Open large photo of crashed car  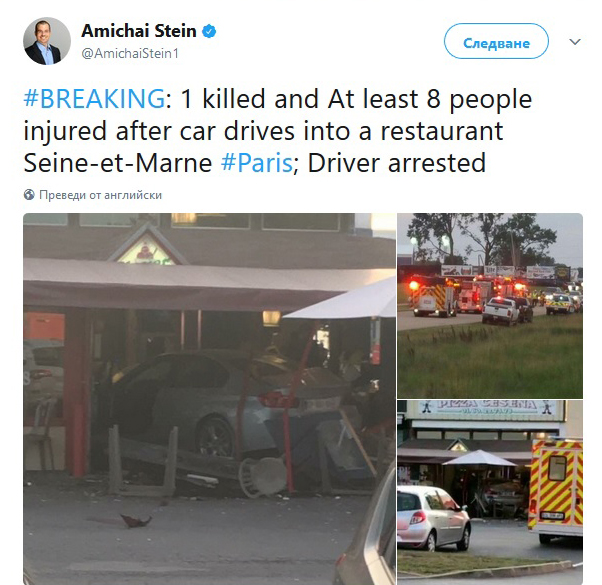(x=210, y=399)
